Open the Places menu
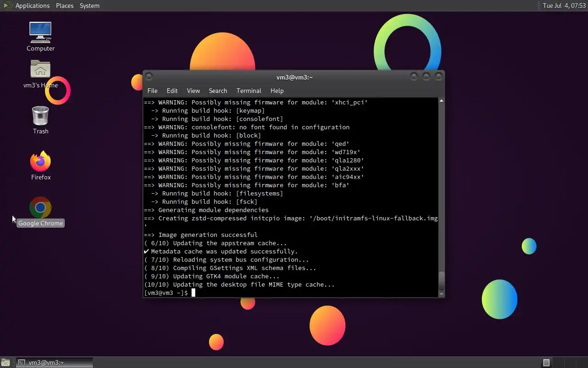 65,6
